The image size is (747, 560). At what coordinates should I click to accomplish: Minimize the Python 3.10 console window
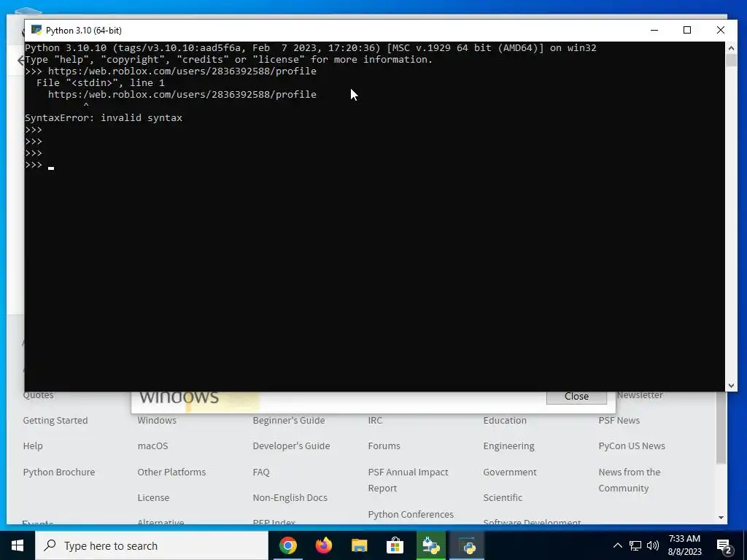click(x=654, y=30)
